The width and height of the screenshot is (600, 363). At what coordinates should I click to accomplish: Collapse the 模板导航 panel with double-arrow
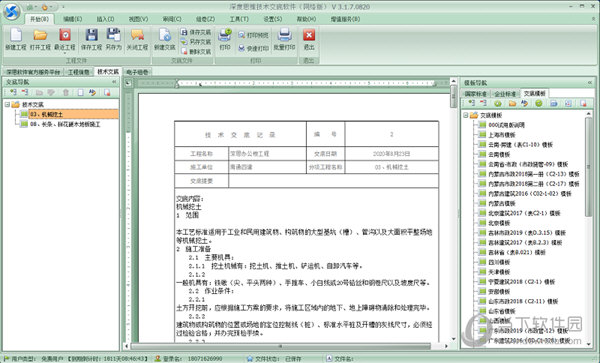(590, 83)
